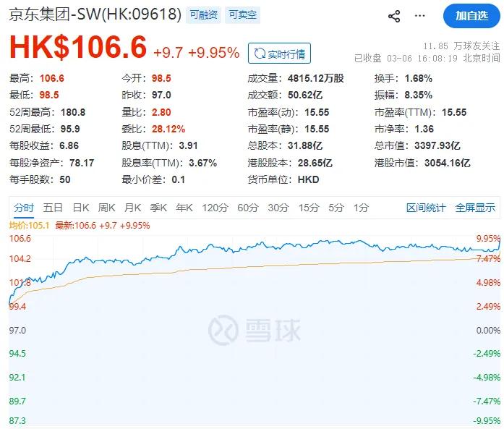Switch to the 年K chart tab
The width and height of the screenshot is (504, 429).
[184, 208]
